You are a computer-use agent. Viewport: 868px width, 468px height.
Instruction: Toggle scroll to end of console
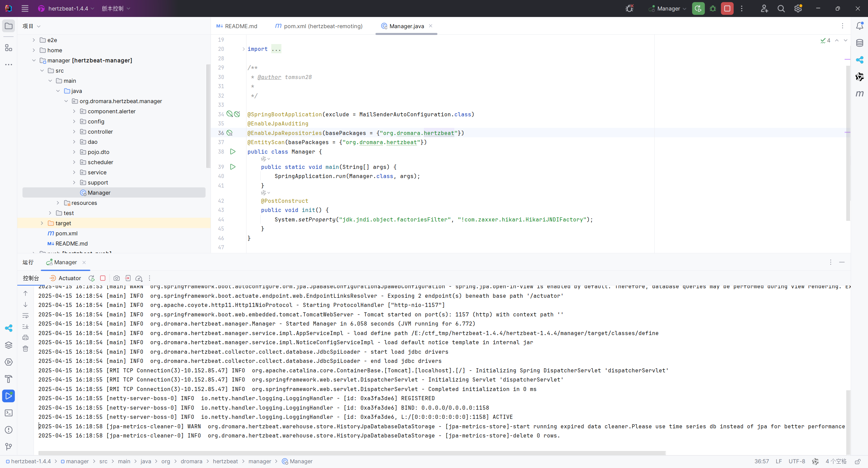tap(25, 327)
